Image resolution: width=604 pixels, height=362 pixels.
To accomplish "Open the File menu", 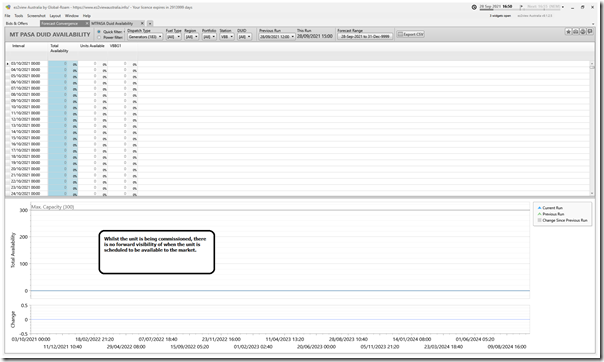I will [7, 16].
